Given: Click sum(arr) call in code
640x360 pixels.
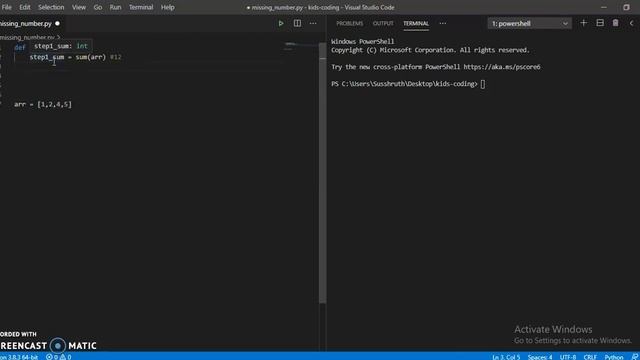Looking at the screenshot, I should 91,57.
